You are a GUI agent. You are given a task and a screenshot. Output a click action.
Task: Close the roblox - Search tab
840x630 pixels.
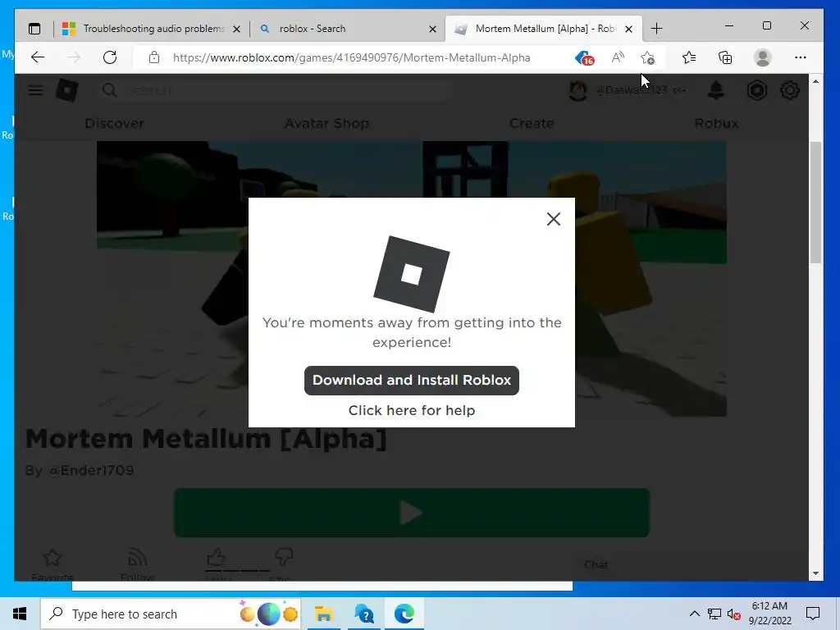click(x=433, y=29)
